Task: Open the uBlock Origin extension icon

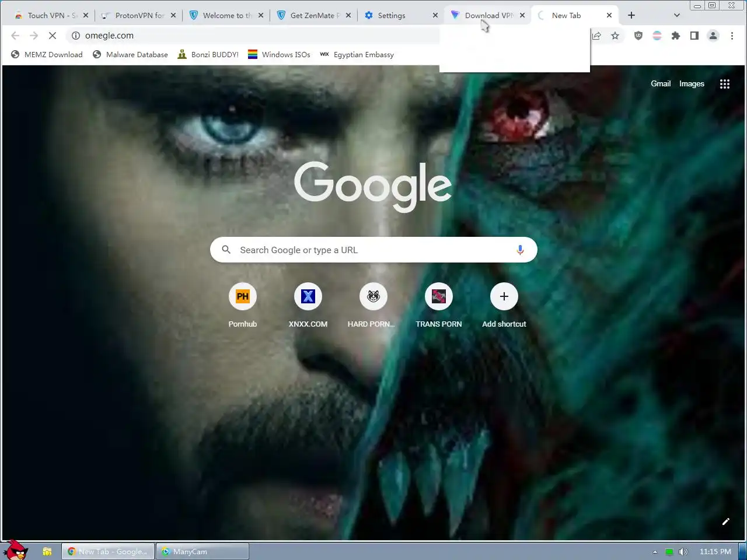Action: click(638, 36)
